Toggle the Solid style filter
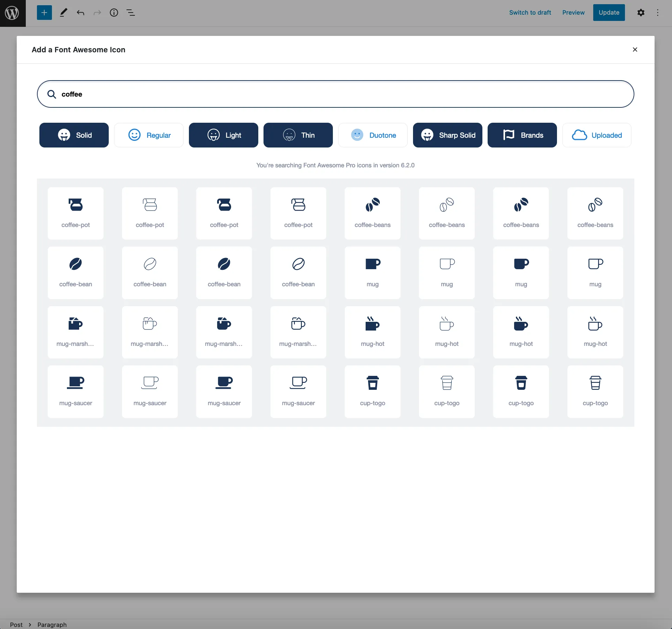672x629 pixels. (x=74, y=135)
